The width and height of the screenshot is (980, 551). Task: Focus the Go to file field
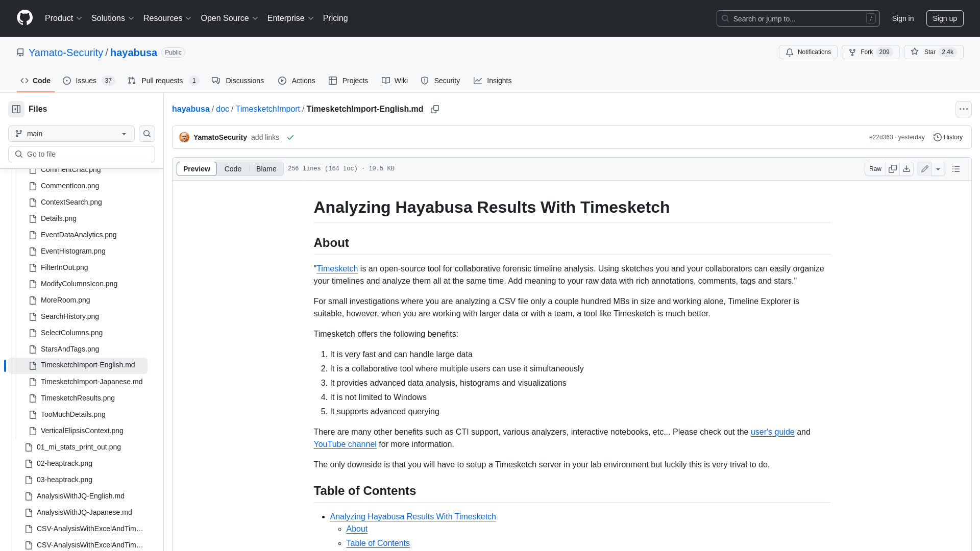tap(82, 154)
